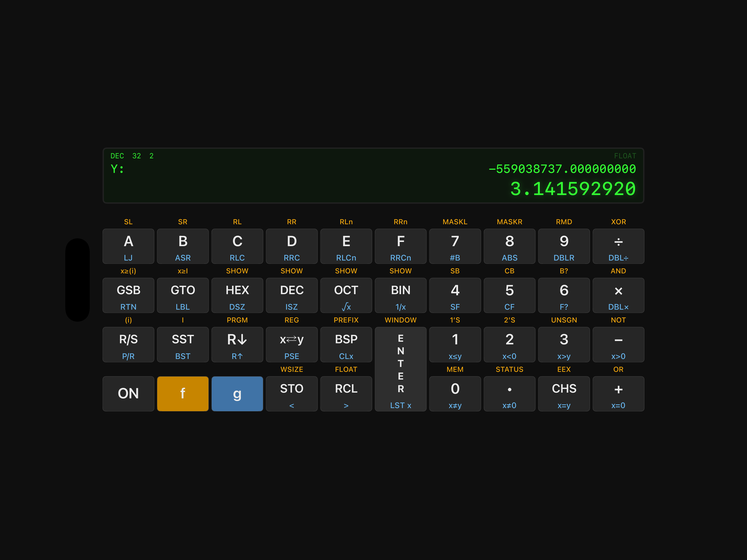Click the Y: register label
Viewport: 747px width, 560px height.
[117, 169]
